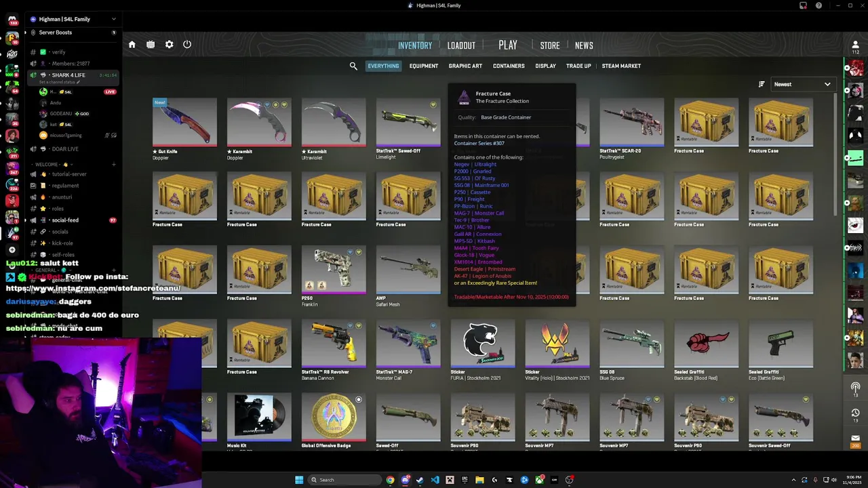The height and width of the screenshot is (488, 868).
Task: Open Chrome from the taskbar
Action: click(390, 480)
